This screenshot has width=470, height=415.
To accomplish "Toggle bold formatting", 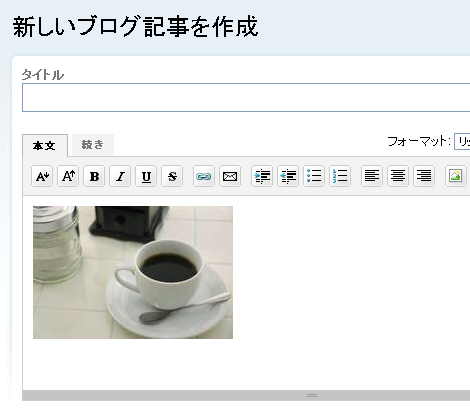I will pos(94,176).
